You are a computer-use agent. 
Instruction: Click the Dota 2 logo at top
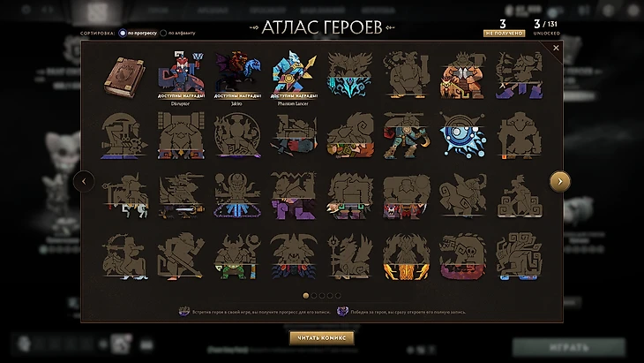click(x=97, y=11)
